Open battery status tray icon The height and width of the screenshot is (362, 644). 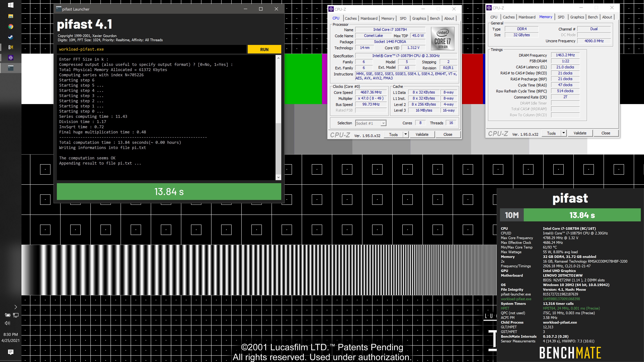[8, 315]
